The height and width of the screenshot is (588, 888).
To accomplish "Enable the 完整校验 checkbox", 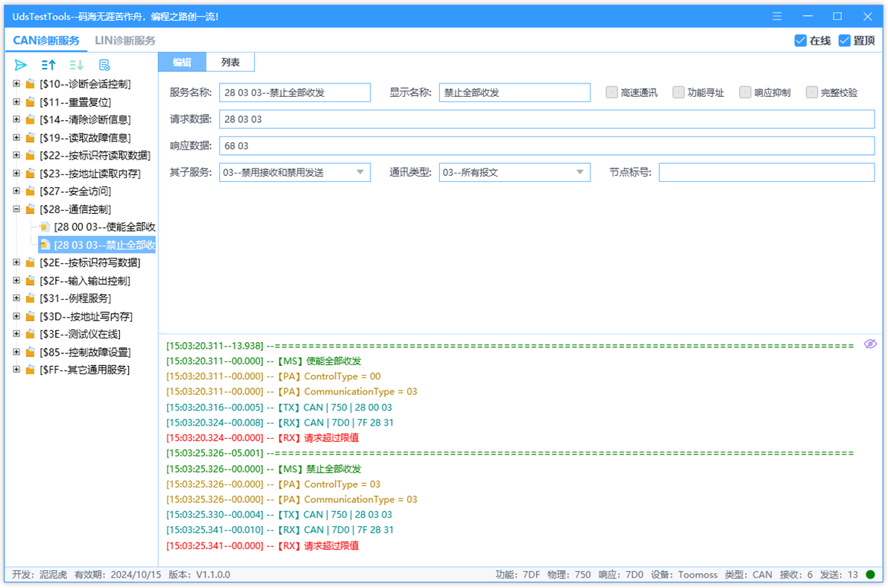I will click(812, 92).
